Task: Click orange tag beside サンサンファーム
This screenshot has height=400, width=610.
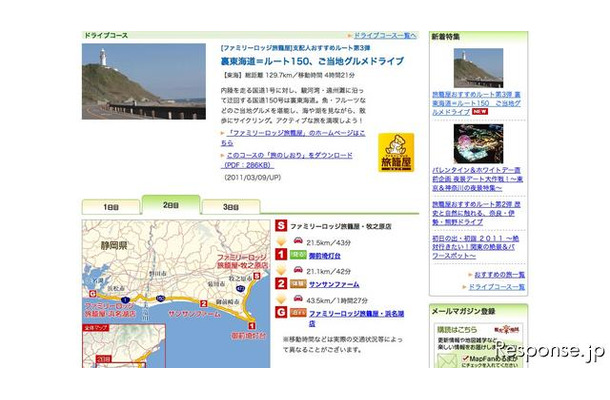Action: pyautogui.click(x=298, y=284)
